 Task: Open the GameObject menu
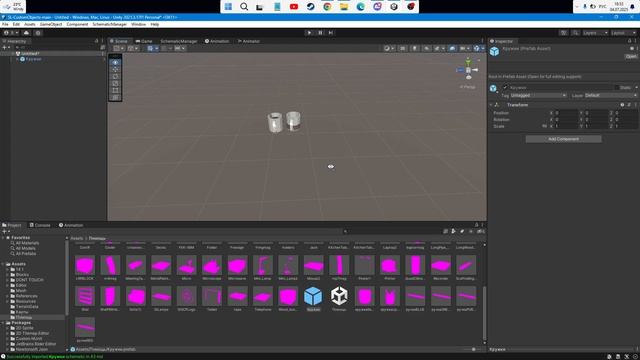51,24
